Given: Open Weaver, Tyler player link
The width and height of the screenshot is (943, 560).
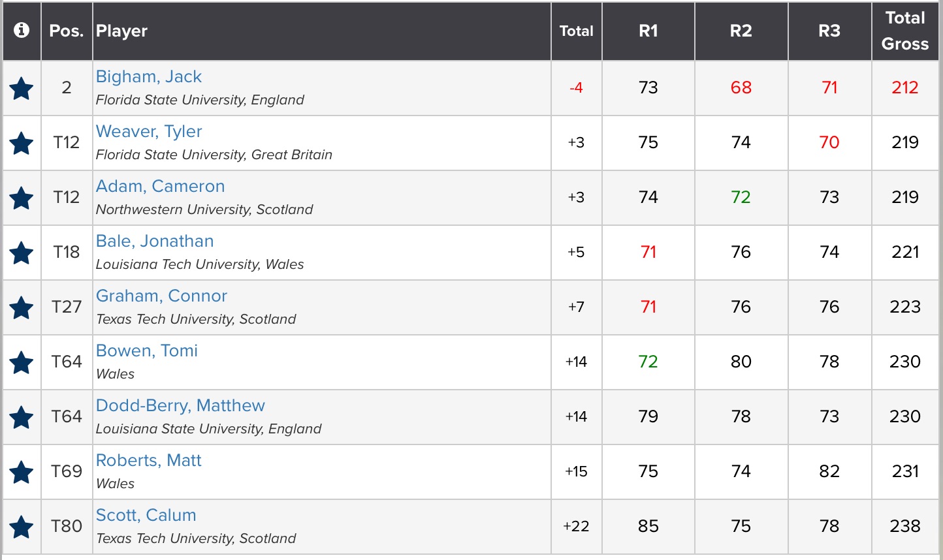Looking at the screenshot, I should tap(149, 132).
